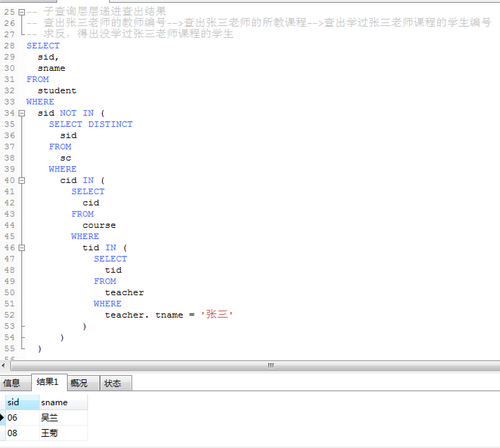
Task: Collapse the tid IN subquery fold at line 46
Action: pos(22,248)
